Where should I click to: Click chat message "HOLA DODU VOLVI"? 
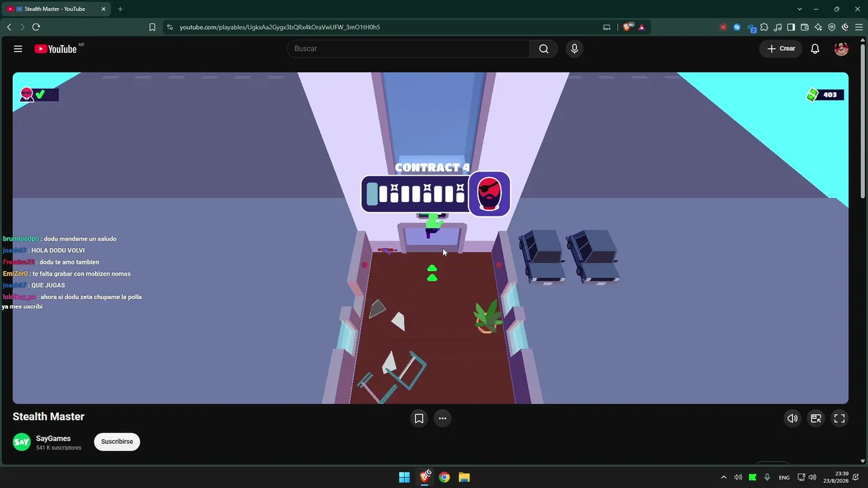[58, 251]
